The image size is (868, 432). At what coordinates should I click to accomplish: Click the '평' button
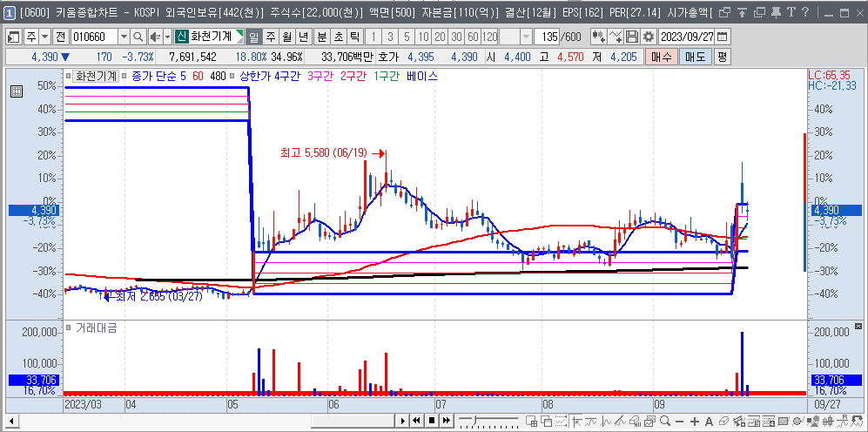pyautogui.click(x=722, y=57)
